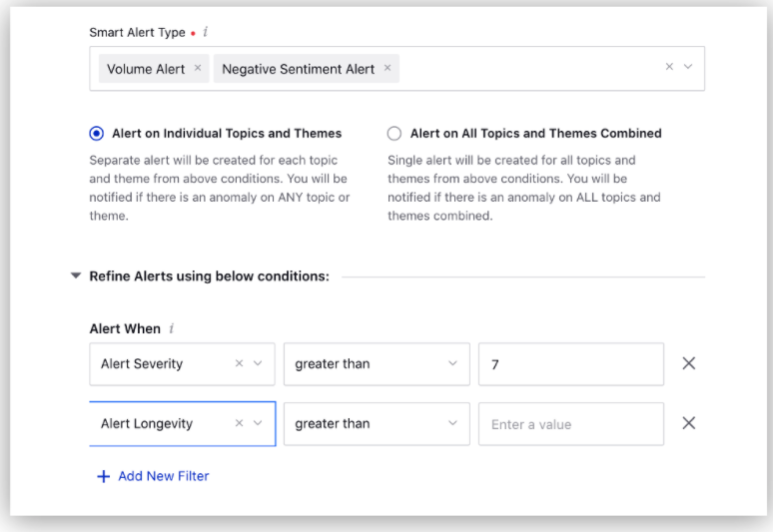Open the Alert Severity dropdown
Screen dimensions: 773x532
tap(258, 364)
